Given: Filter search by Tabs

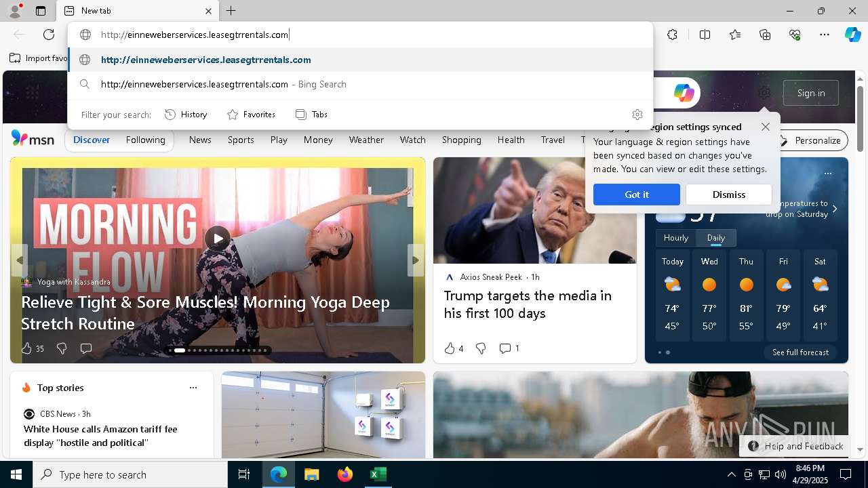Looking at the screenshot, I should pos(311,115).
